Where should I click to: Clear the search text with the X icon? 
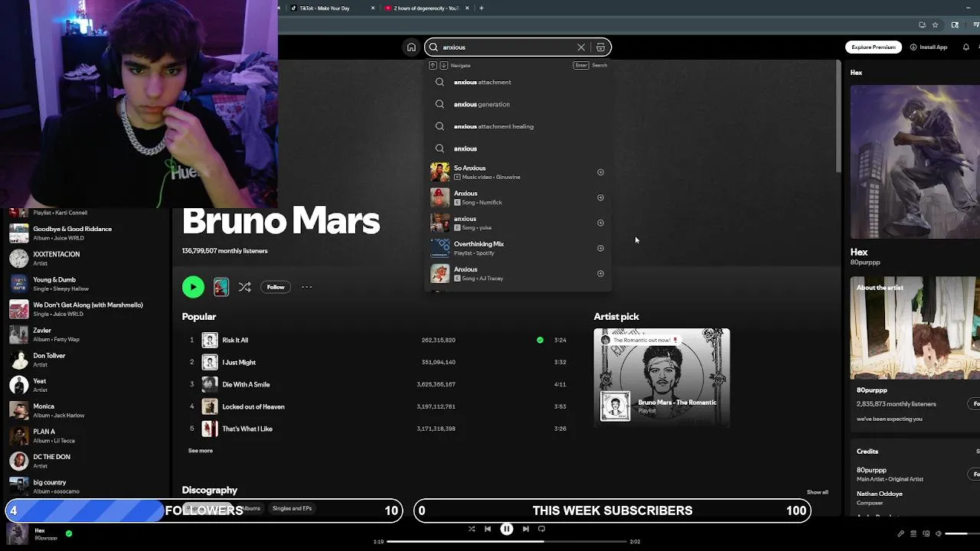point(581,47)
